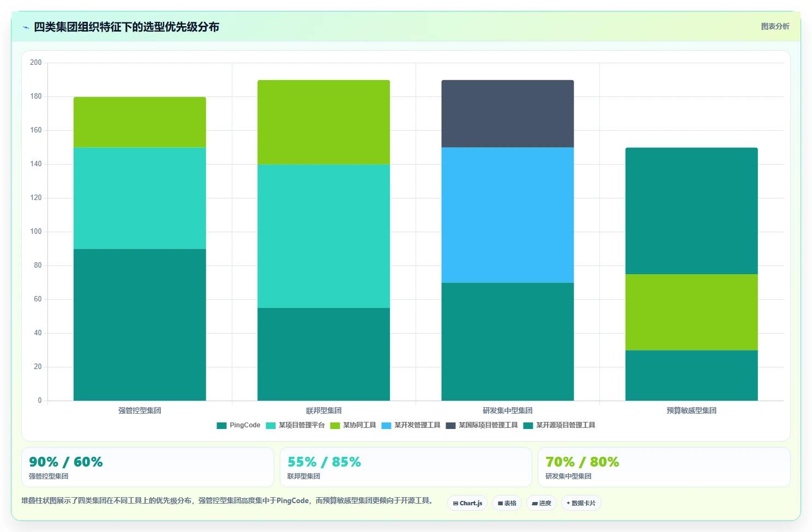Toggle the 某项目管理平台 legend entry

(x=295, y=425)
